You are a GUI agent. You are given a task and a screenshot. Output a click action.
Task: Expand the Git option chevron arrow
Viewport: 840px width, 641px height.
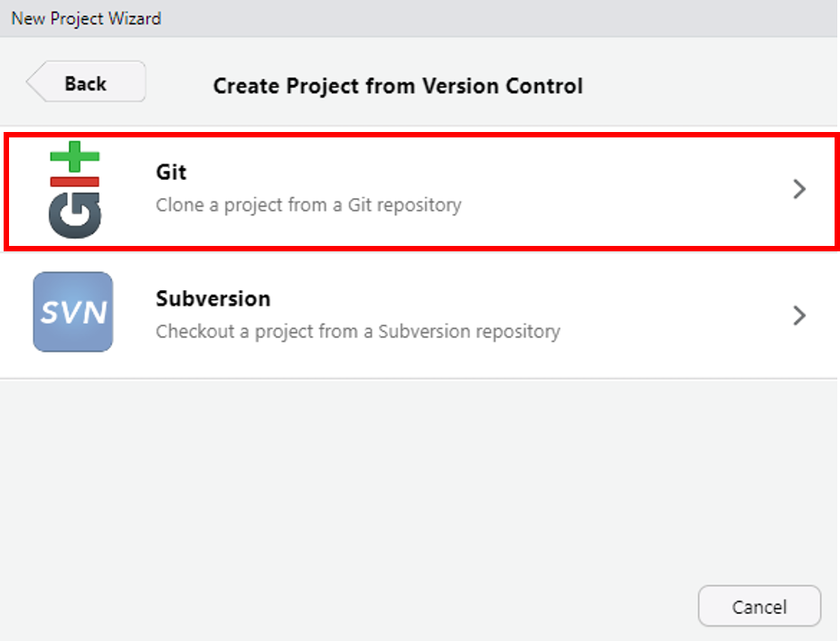[x=798, y=189]
